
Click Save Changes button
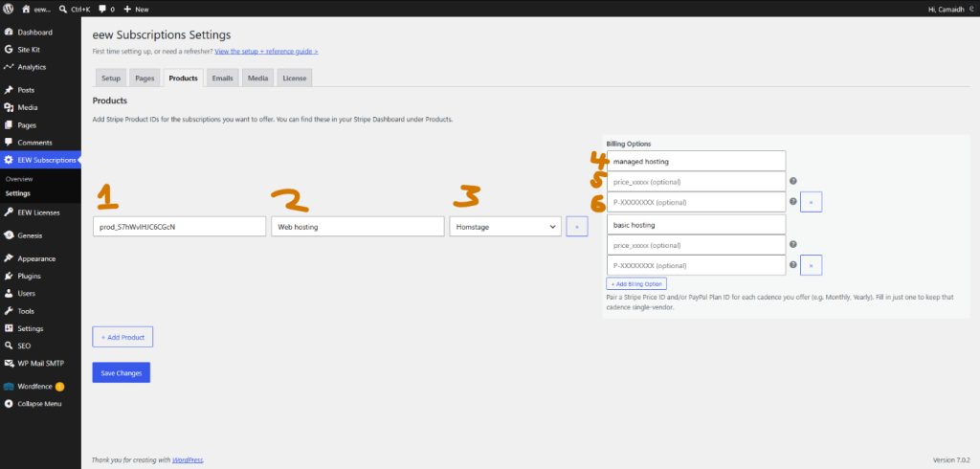point(122,372)
